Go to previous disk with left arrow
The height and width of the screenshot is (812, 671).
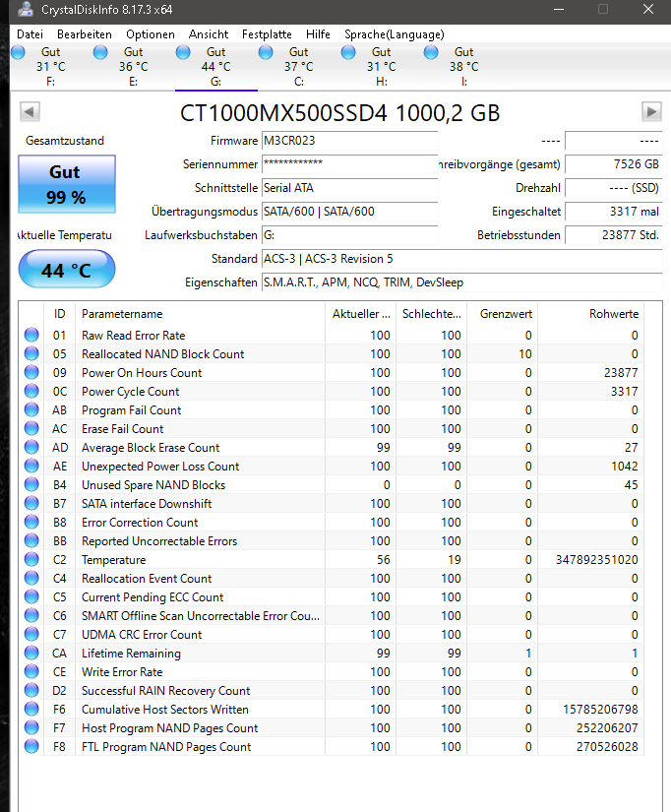click(x=30, y=111)
